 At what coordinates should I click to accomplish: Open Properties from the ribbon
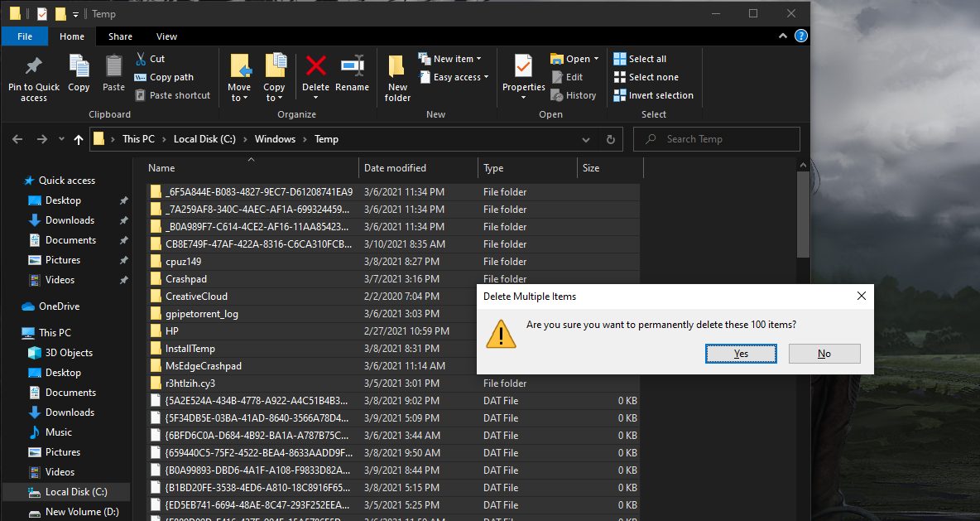coord(523,66)
